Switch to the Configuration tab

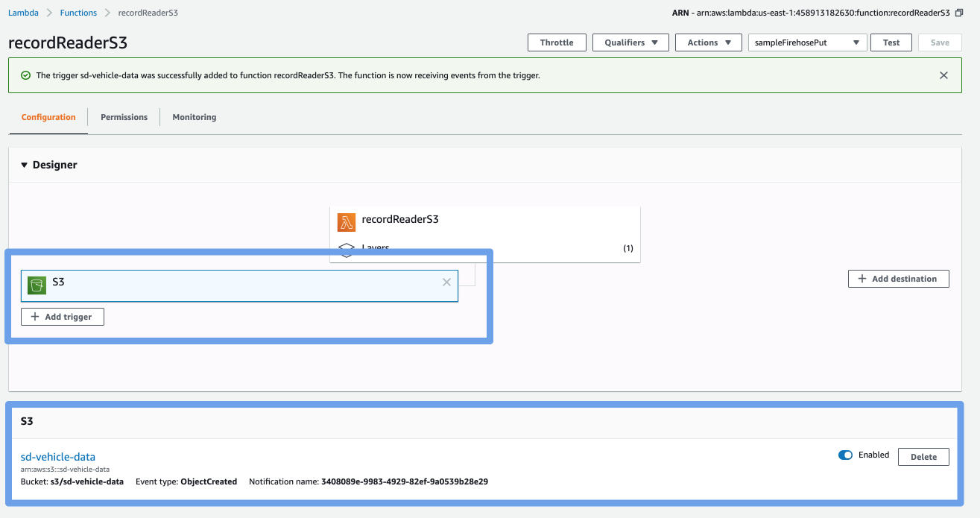click(x=48, y=117)
